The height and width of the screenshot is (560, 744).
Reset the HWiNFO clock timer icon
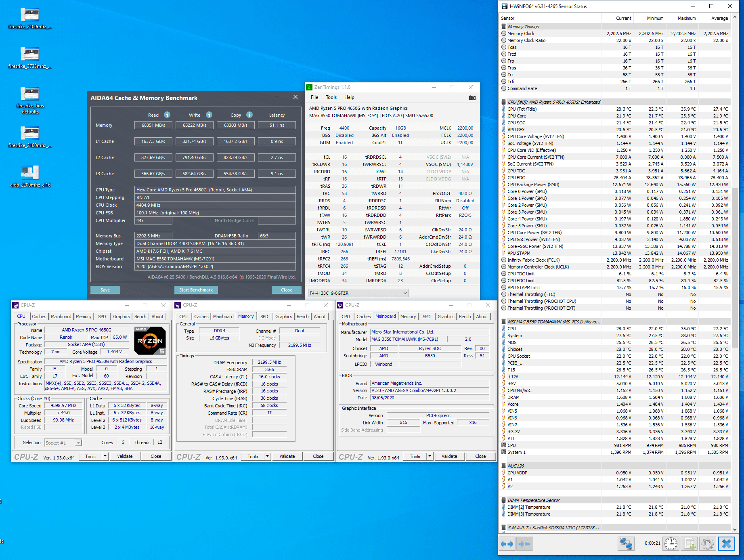tap(671, 544)
